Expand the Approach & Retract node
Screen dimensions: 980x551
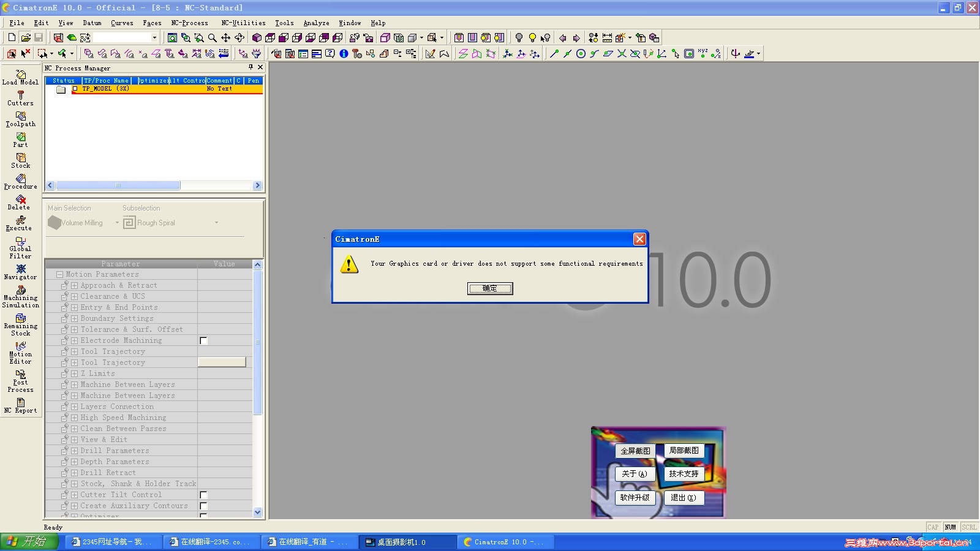click(74, 285)
